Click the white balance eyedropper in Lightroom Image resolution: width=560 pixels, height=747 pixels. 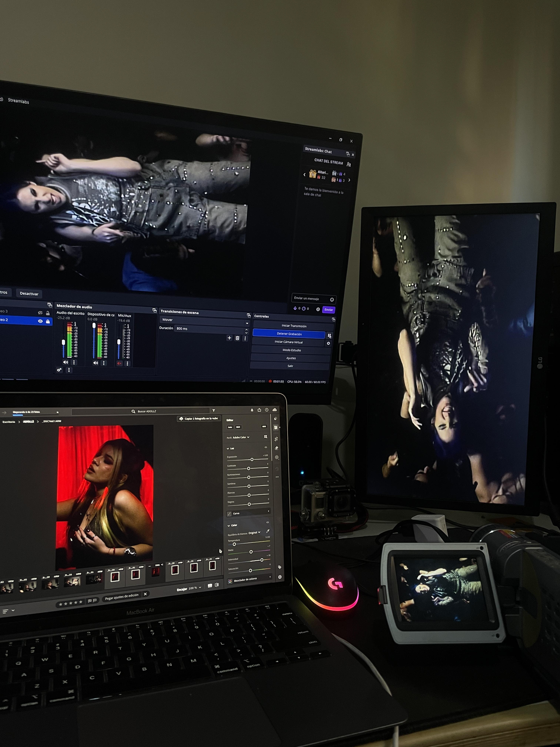point(268,531)
